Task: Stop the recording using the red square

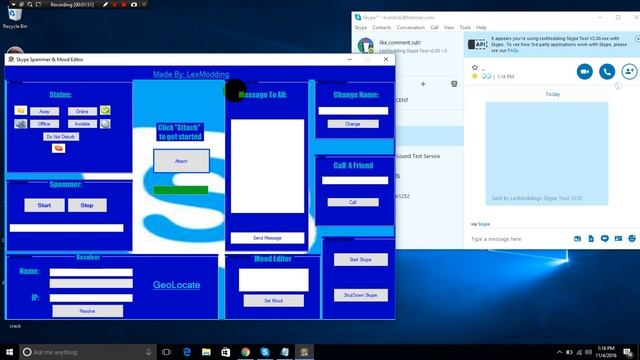Action: tap(124, 4)
